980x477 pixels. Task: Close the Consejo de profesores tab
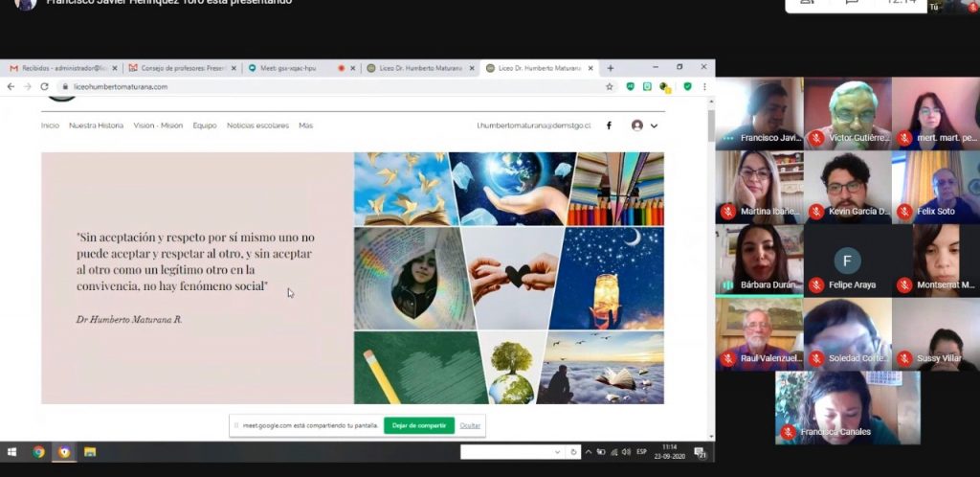point(234,68)
